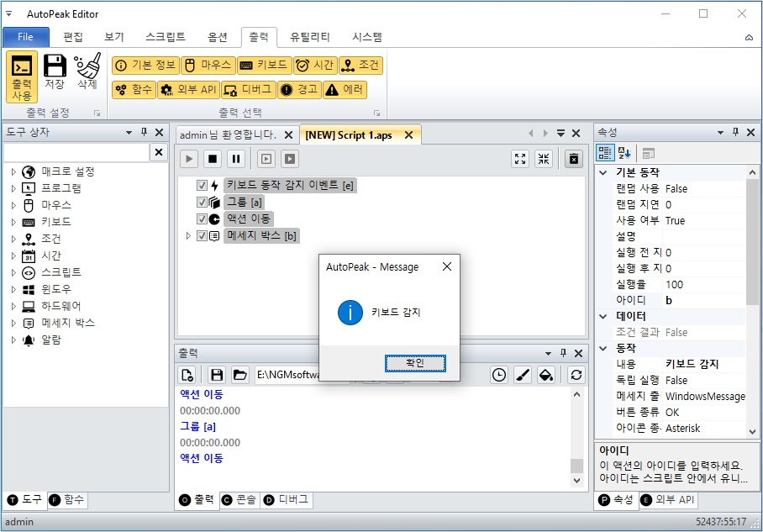The image size is (763, 532).
Task: Switch to the 콘솔 bottom tab
Action: (x=239, y=500)
